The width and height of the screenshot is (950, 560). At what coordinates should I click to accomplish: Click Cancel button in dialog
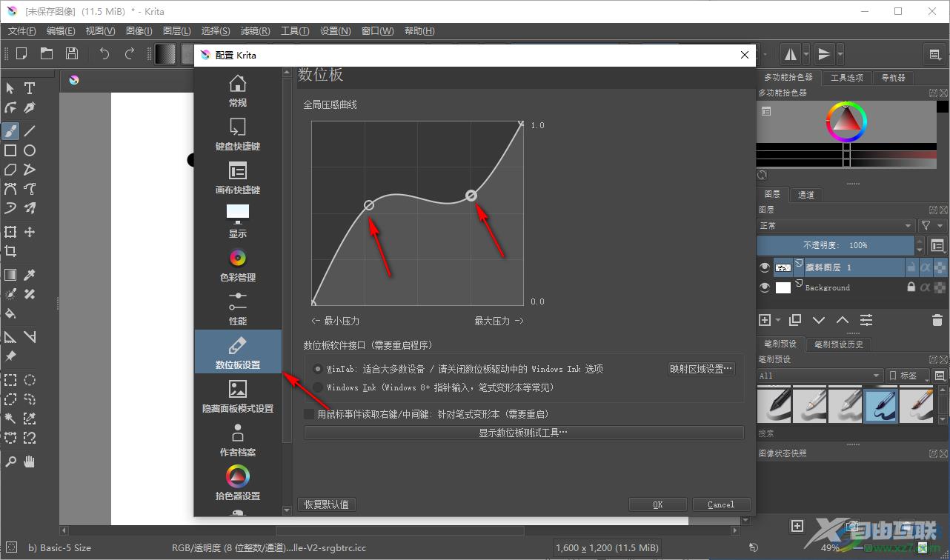(x=721, y=504)
